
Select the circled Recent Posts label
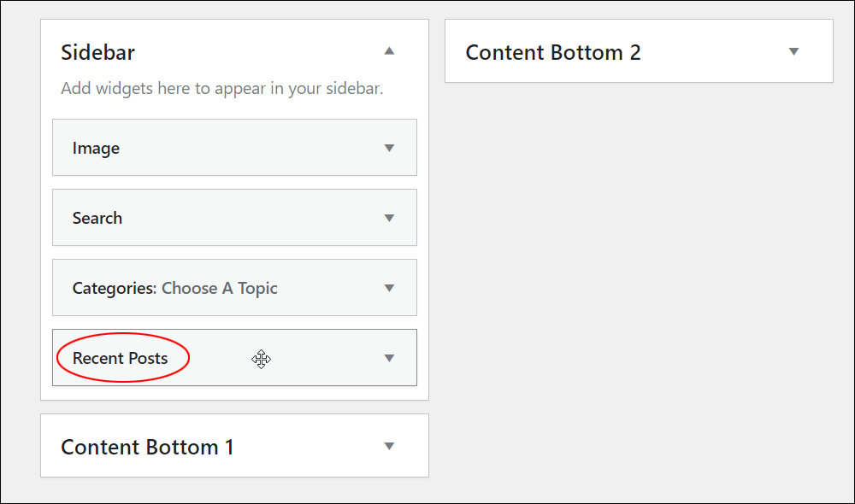point(120,358)
